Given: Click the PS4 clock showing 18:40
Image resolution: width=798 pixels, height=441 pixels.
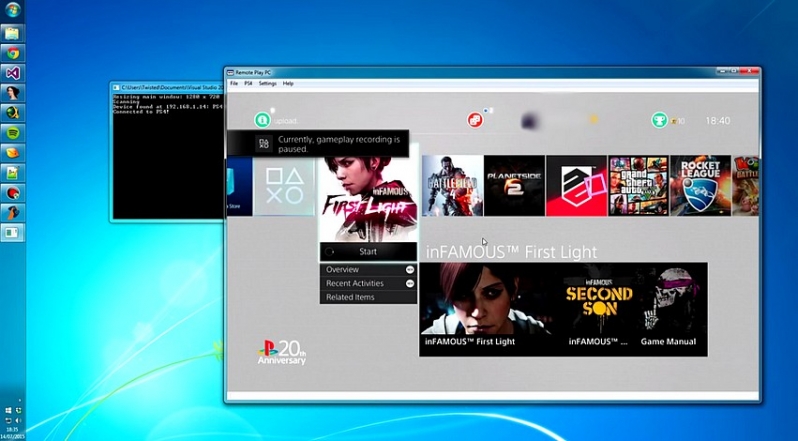Looking at the screenshot, I should pos(718,121).
